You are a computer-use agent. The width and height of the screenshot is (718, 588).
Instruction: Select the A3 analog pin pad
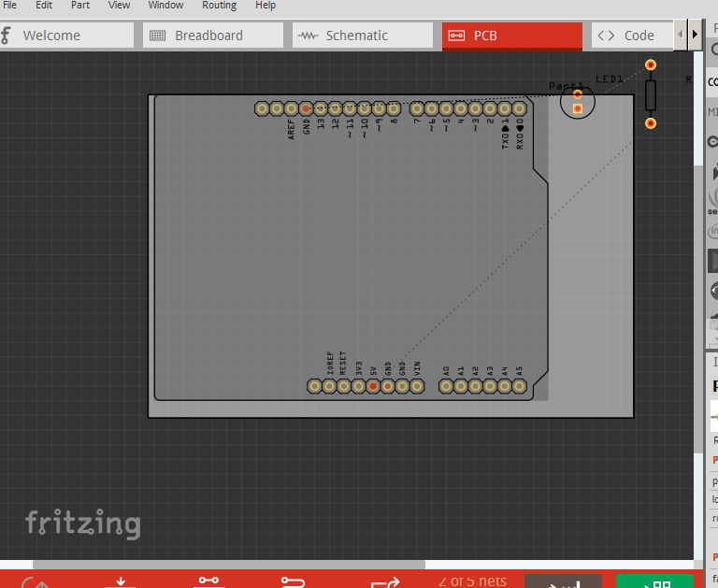click(490, 386)
